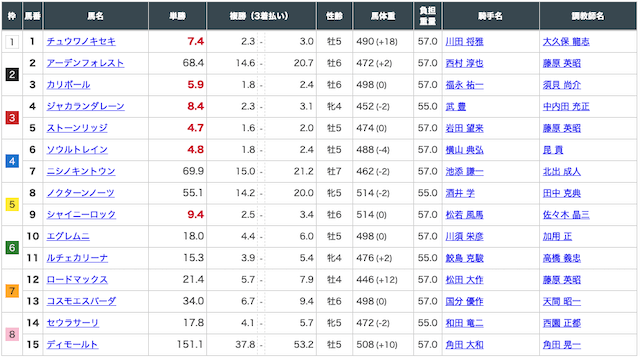Open horse カリボール details

coord(68,84)
